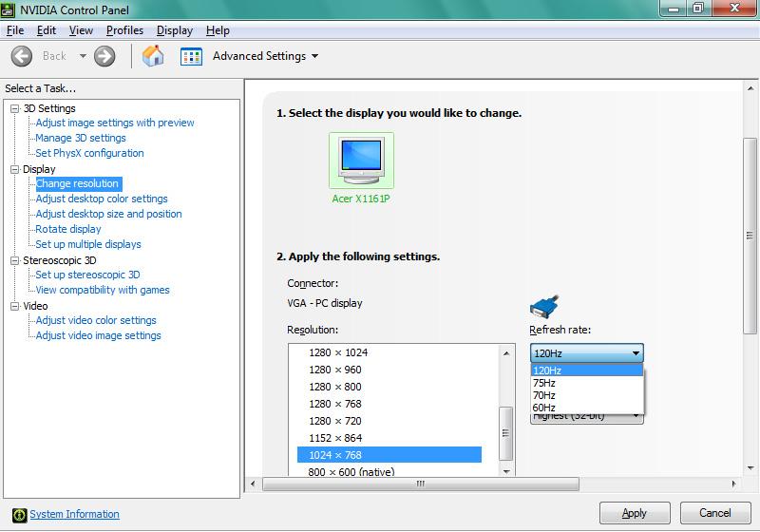
Task: Select 1280 × 1024 resolution
Action: point(338,352)
